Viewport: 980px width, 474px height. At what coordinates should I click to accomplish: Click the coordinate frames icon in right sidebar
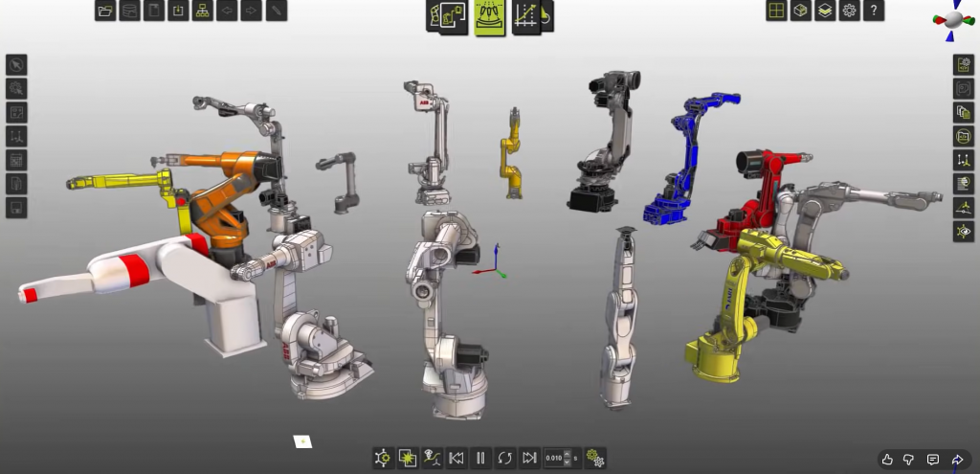pyautogui.click(x=963, y=160)
